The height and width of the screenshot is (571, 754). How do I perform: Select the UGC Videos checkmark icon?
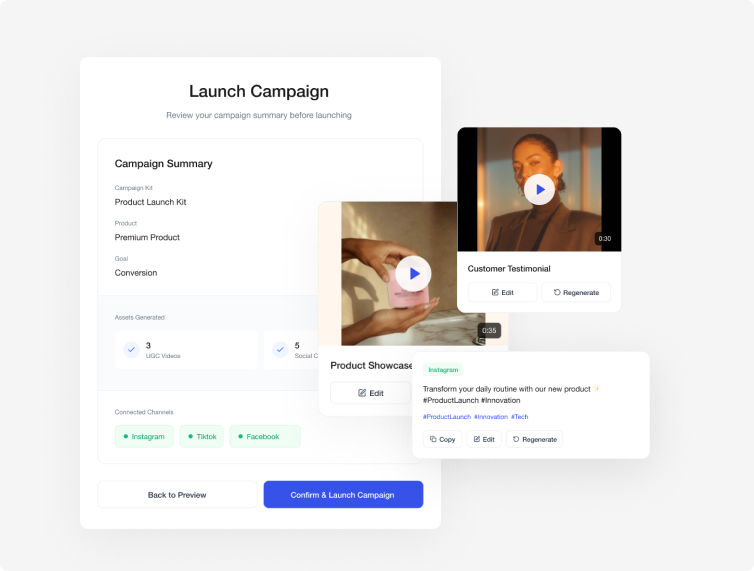[131, 350]
